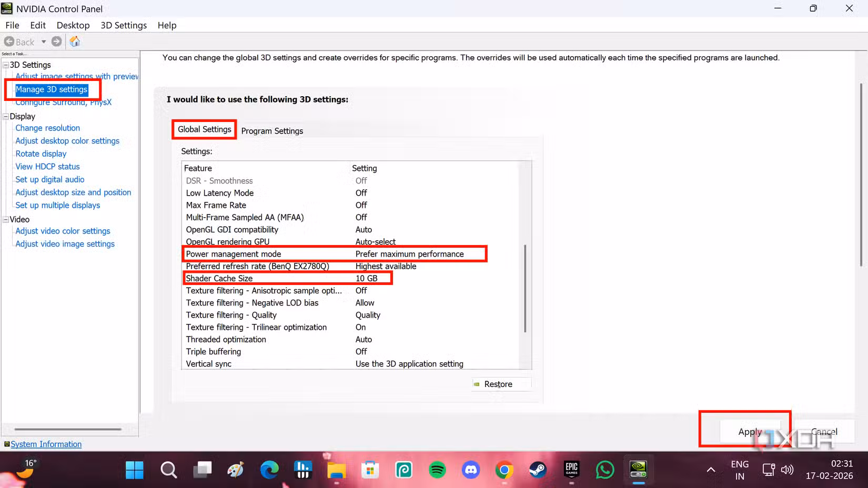
Task: Open Set up digital audio page
Action: [50, 179]
